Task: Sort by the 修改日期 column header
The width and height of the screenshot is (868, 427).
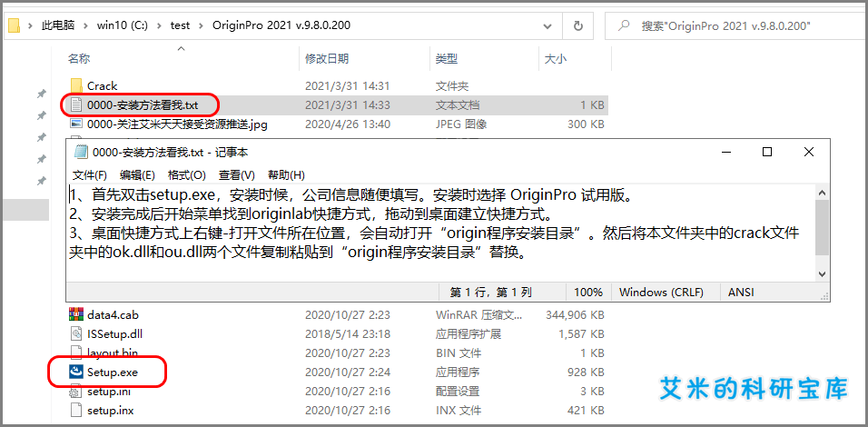Action: (327, 59)
